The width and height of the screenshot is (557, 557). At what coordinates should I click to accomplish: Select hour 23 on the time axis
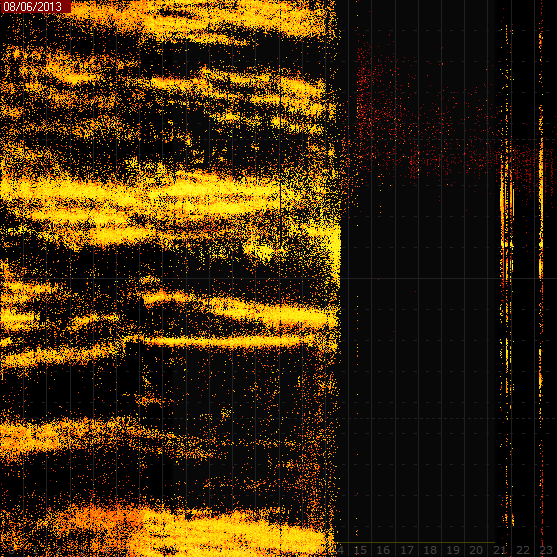coord(546,550)
